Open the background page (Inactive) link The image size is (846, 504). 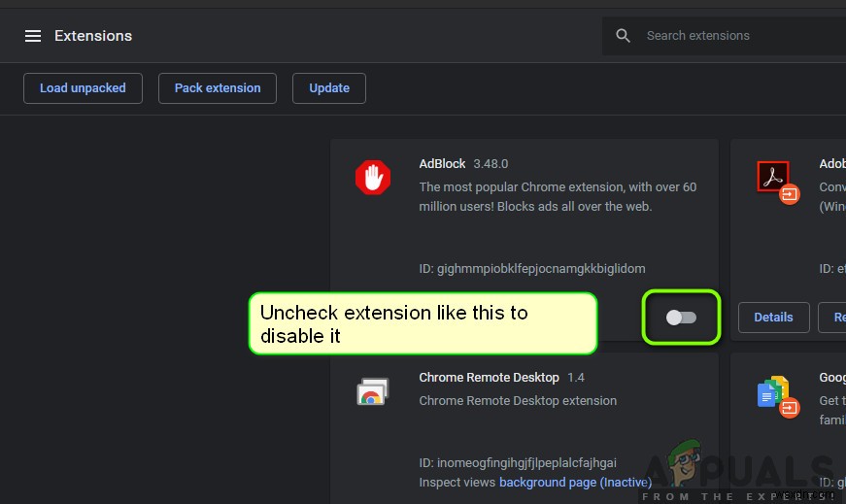point(575,483)
